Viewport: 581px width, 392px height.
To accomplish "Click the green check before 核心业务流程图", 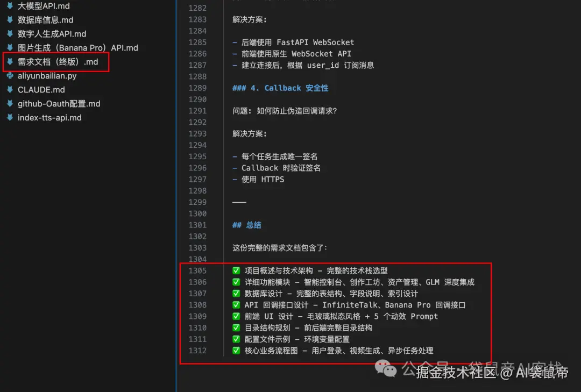I will pos(236,351).
